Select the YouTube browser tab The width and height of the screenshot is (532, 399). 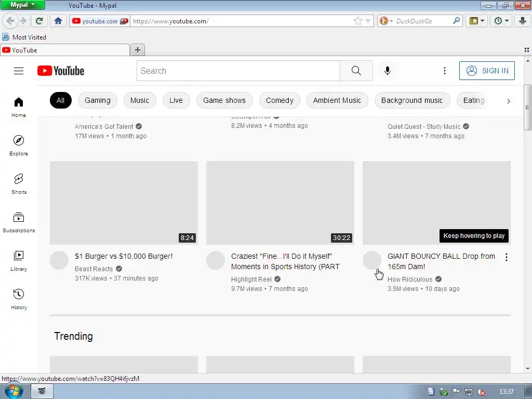[x=65, y=50]
